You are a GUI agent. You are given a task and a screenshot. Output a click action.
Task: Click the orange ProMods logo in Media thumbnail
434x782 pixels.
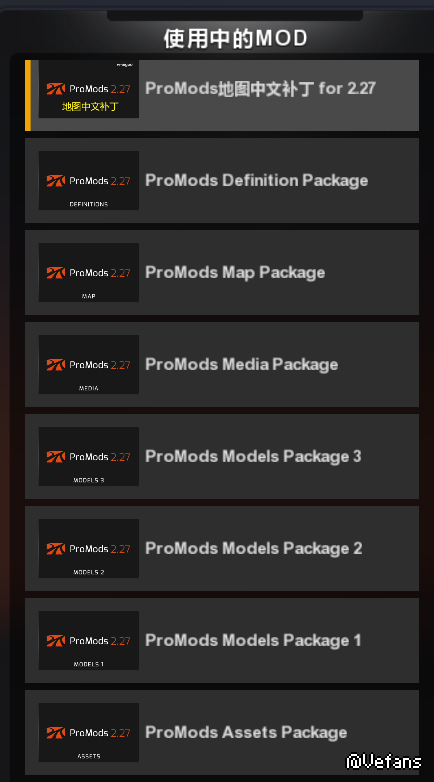pyautogui.click(x=56, y=365)
